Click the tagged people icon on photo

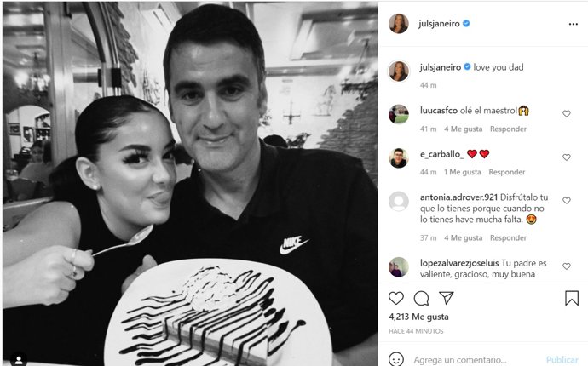click(19, 360)
